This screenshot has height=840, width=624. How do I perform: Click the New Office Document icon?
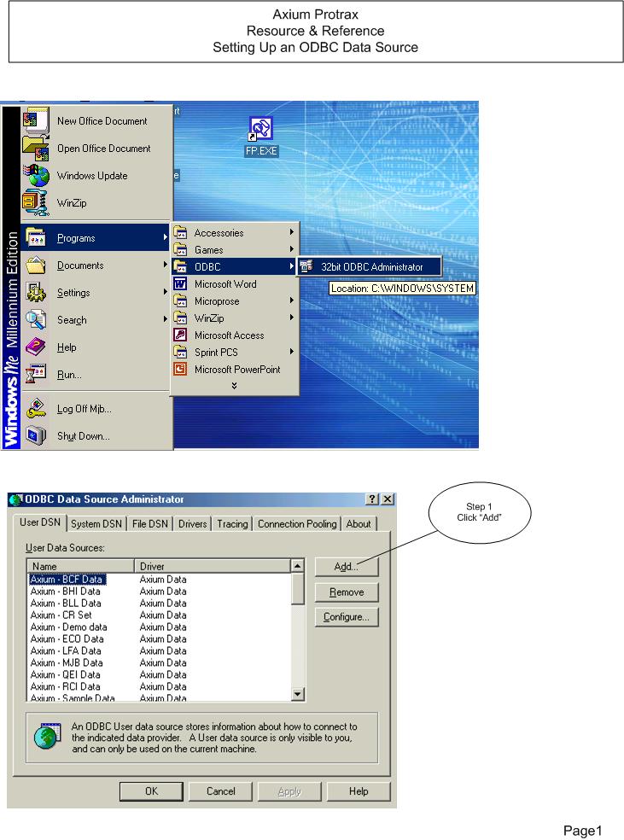pyautogui.click(x=36, y=120)
